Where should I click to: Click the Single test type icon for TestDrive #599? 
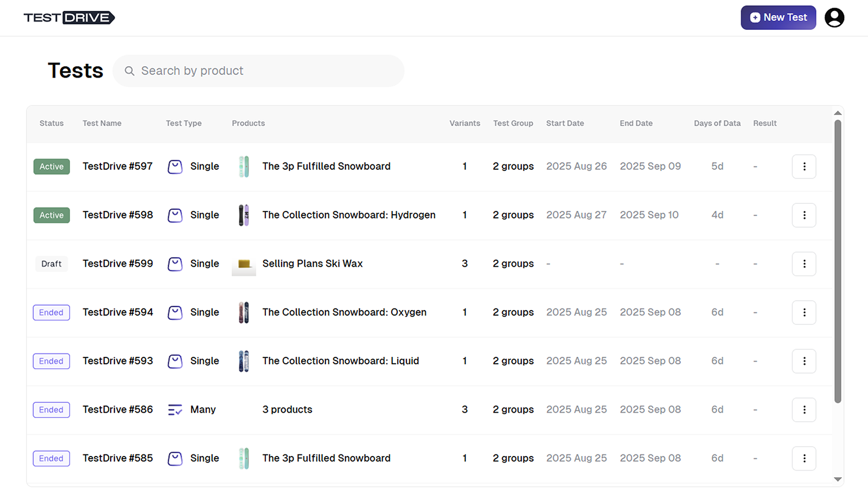click(x=175, y=264)
